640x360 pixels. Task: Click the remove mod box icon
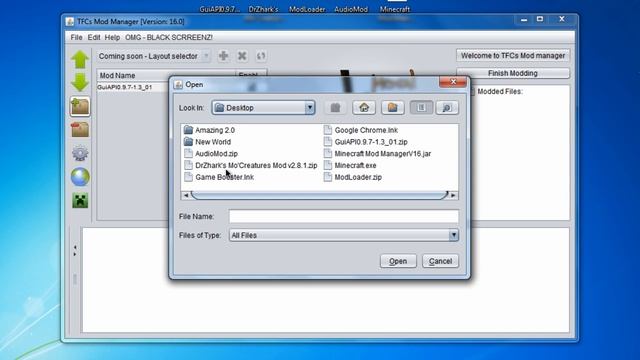(80, 130)
